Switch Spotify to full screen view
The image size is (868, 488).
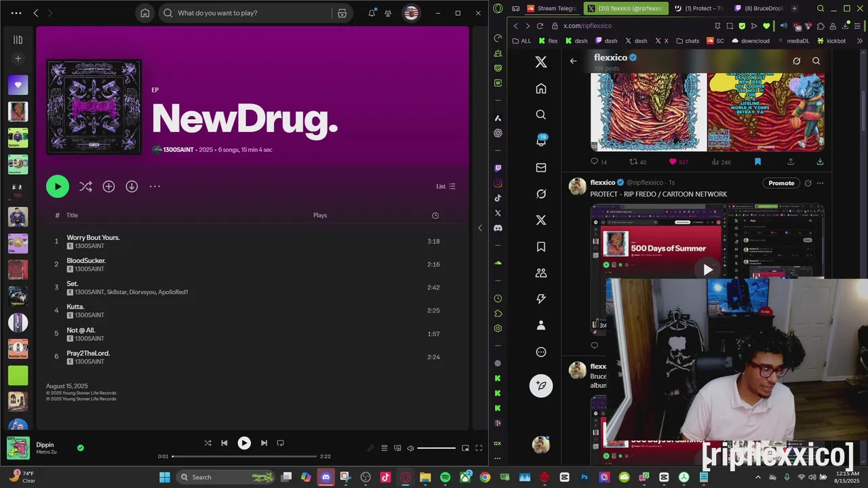[479, 448]
